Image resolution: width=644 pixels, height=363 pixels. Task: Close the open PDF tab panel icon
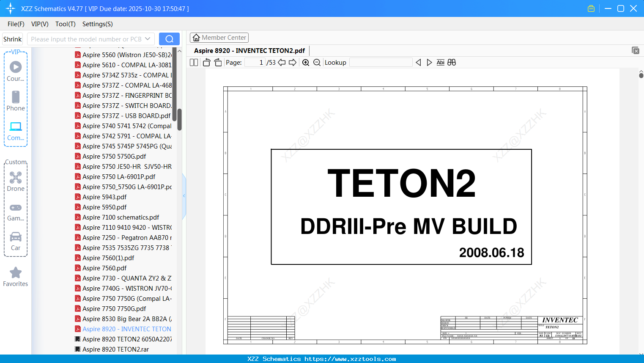pyautogui.click(x=636, y=50)
